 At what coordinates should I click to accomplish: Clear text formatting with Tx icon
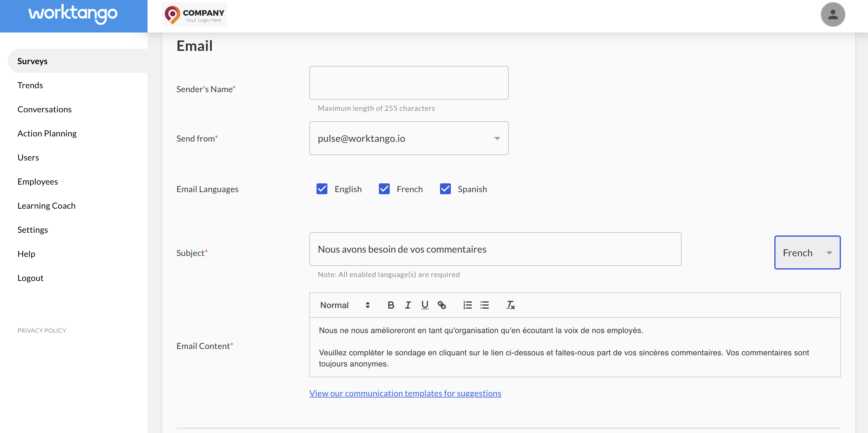pyautogui.click(x=510, y=305)
